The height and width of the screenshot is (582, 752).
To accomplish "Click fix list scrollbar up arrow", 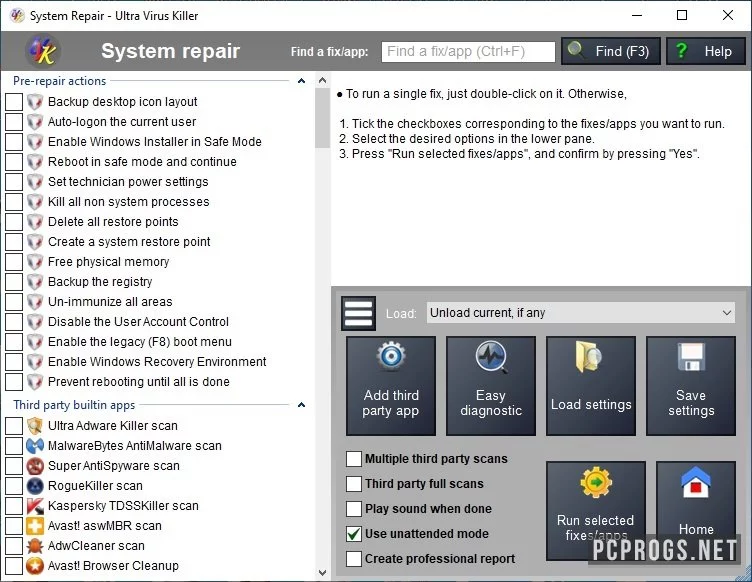I will (x=322, y=80).
